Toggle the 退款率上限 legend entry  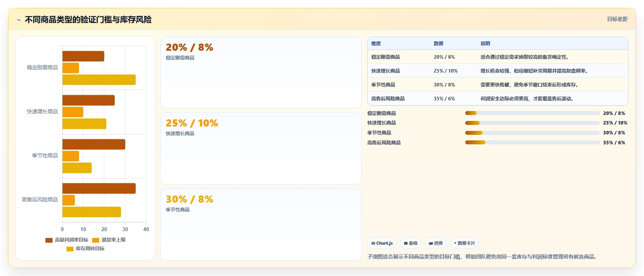[109, 240]
